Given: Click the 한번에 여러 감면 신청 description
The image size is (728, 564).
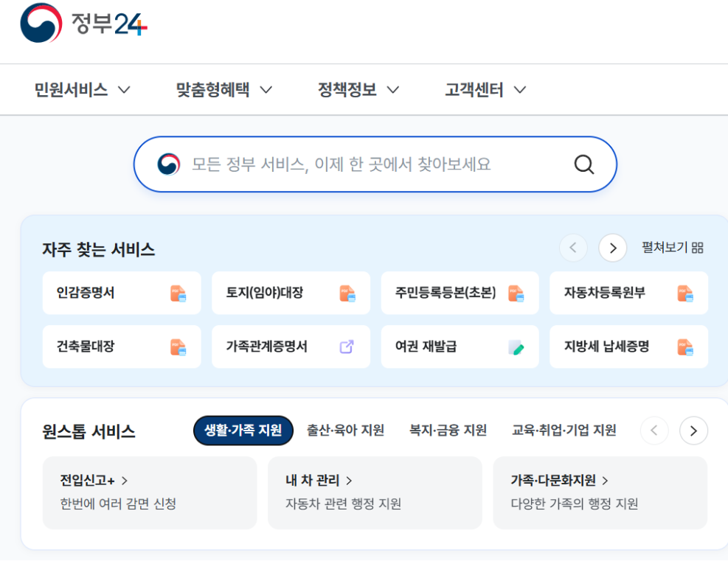Looking at the screenshot, I should (118, 504).
